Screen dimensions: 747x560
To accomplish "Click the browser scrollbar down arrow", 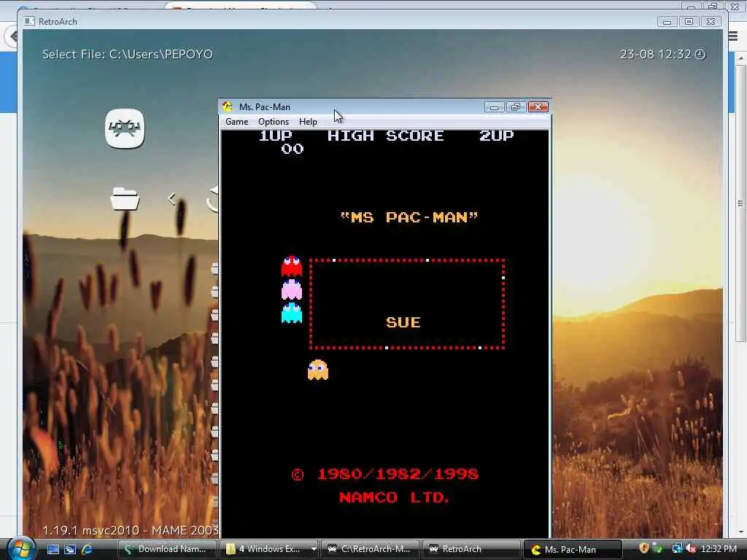I will 741,532.
